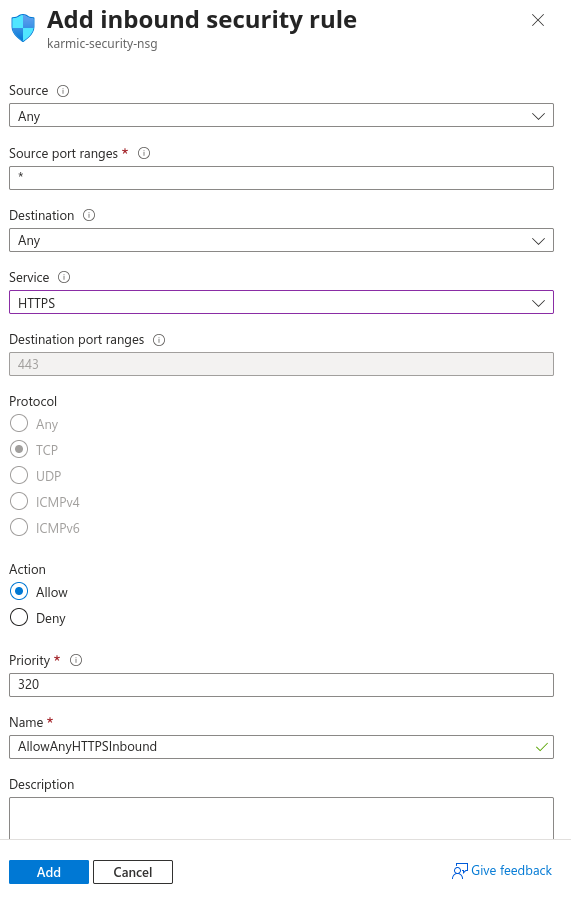Click the Give feedback person icon

coord(460,871)
